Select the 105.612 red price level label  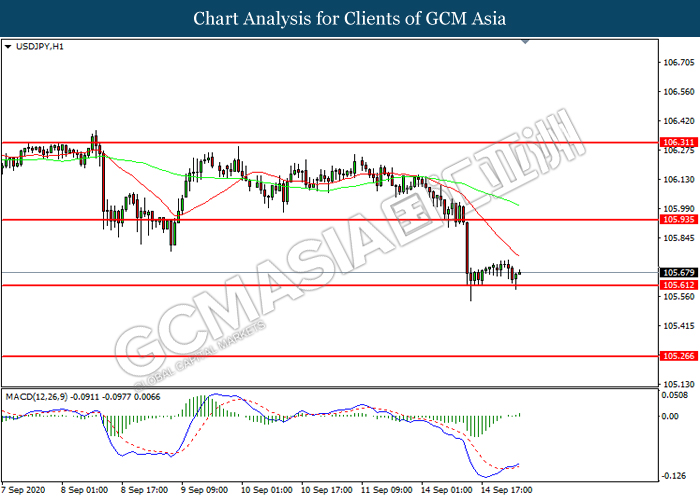click(678, 285)
